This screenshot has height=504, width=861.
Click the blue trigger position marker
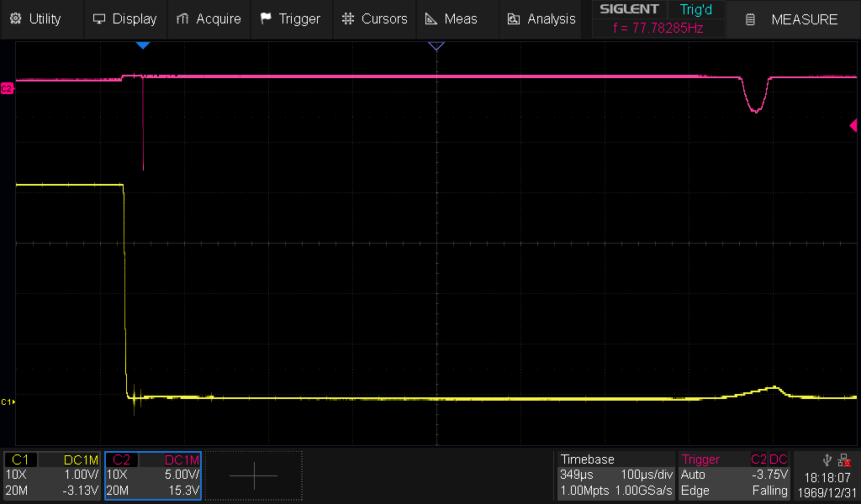[143, 45]
